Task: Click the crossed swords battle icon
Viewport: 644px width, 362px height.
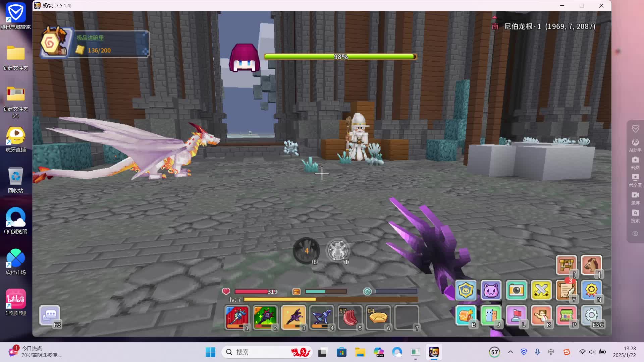Action: (541, 290)
